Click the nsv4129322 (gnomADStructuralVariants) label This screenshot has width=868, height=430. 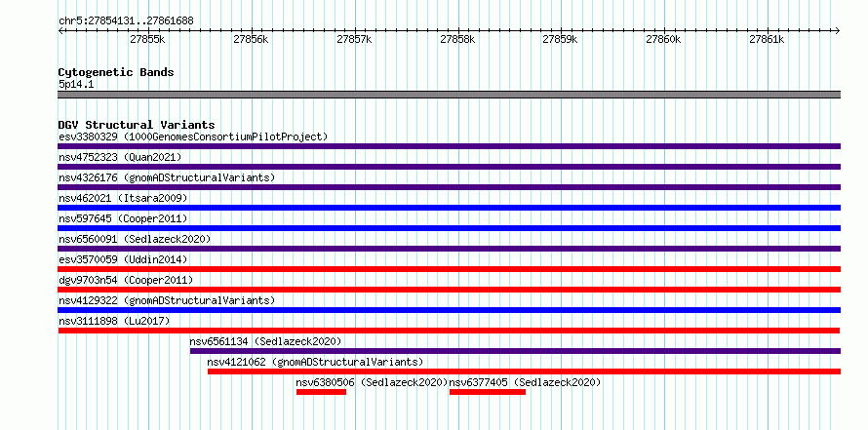coord(167,300)
